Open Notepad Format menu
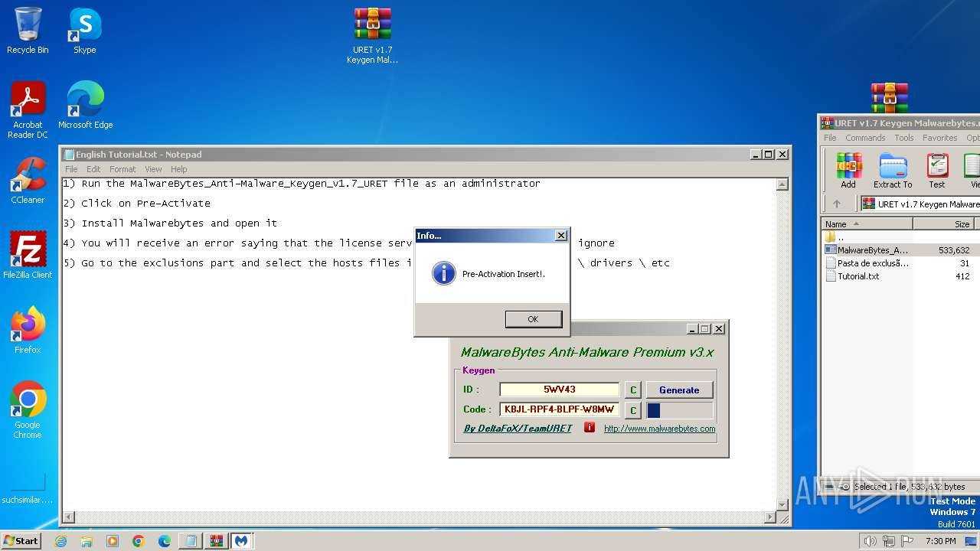980x551 pixels. pyautogui.click(x=122, y=169)
